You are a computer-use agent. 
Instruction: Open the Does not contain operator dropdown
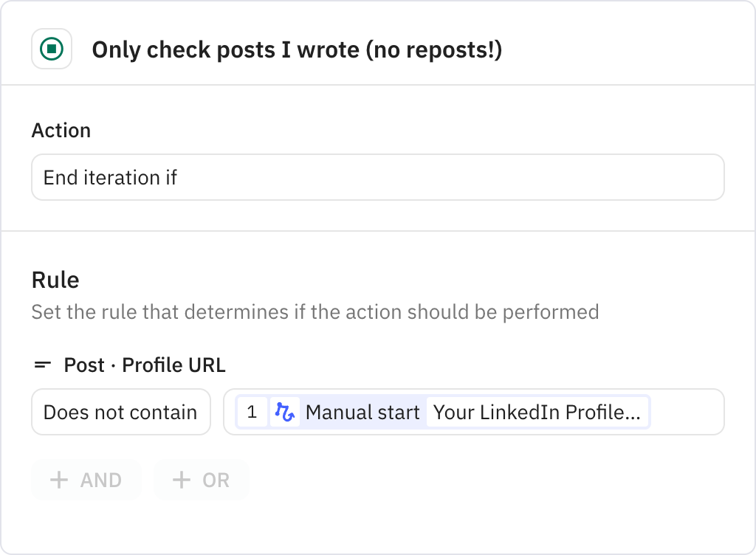[120, 412]
